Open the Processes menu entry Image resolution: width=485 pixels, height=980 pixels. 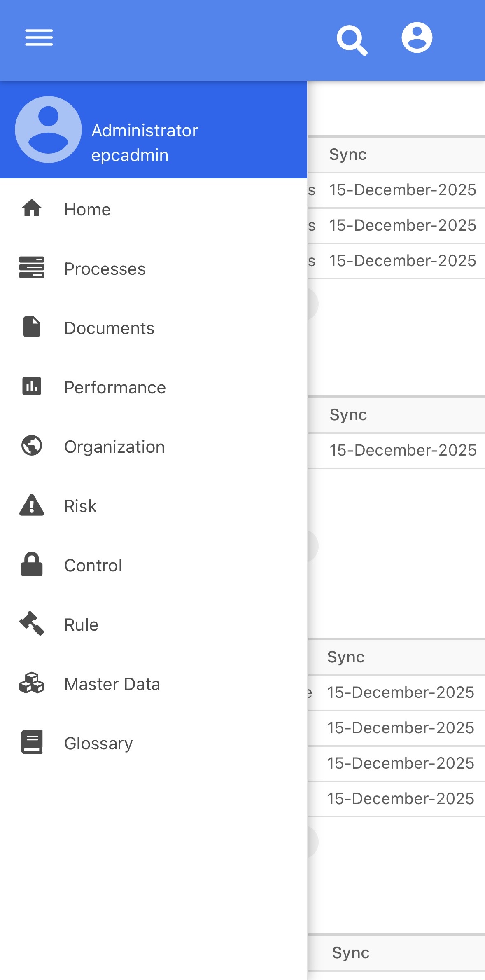(x=105, y=269)
